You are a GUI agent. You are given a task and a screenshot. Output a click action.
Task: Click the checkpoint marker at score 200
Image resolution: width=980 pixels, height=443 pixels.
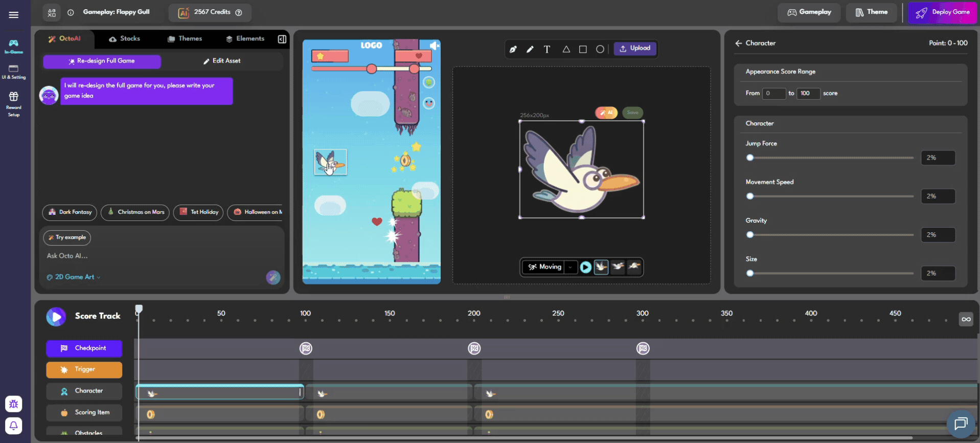coord(474,348)
